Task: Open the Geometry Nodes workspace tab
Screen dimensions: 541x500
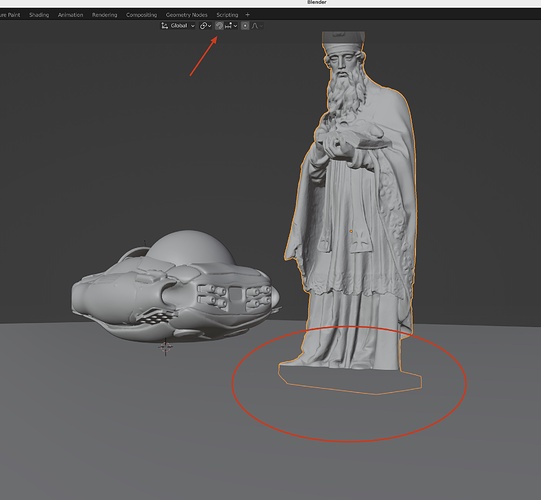Action: [187, 15]
